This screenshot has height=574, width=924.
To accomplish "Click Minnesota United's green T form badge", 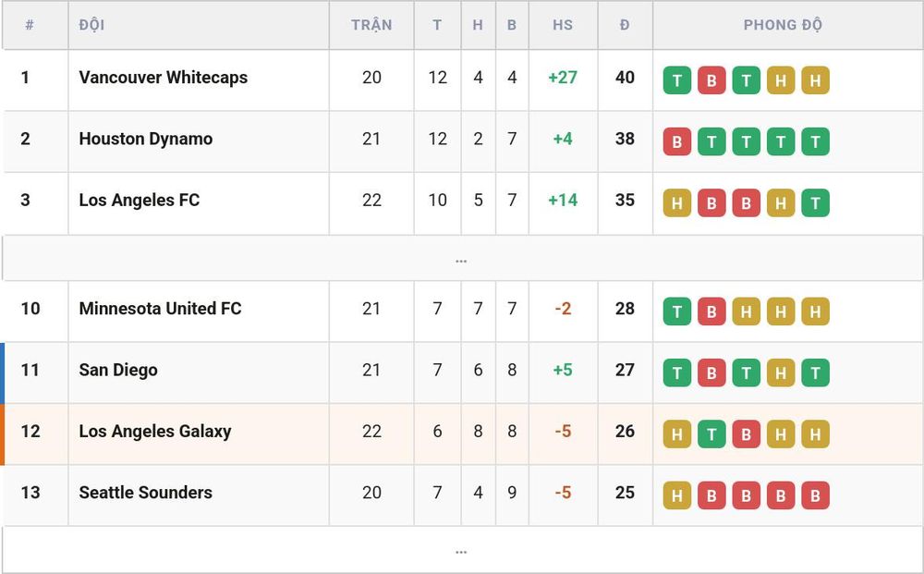I will click(x=677, y=311).
